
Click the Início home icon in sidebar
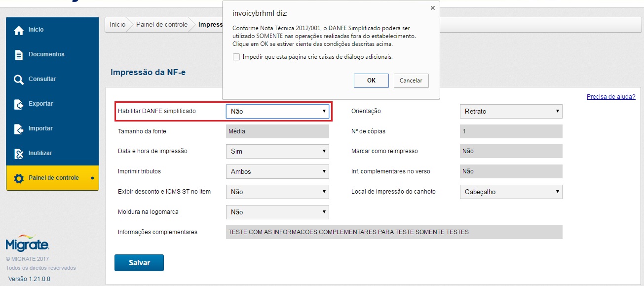pyautogui.click(x=19, y=31)
